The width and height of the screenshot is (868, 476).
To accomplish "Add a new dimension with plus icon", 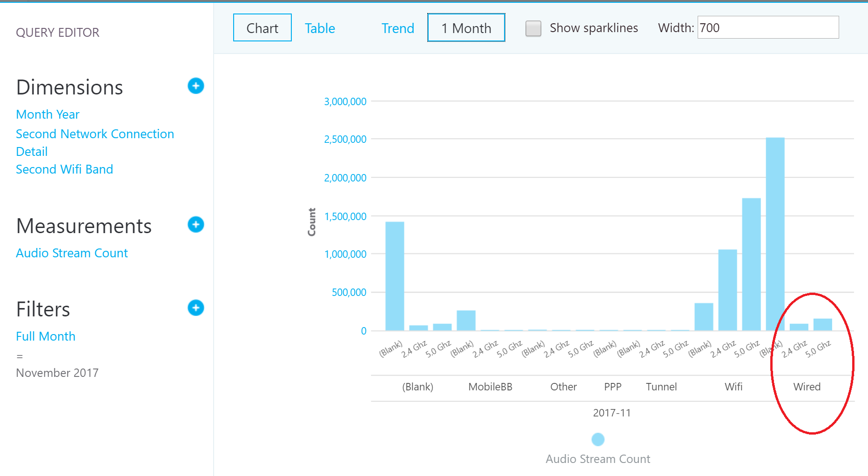I will (196, 86).
